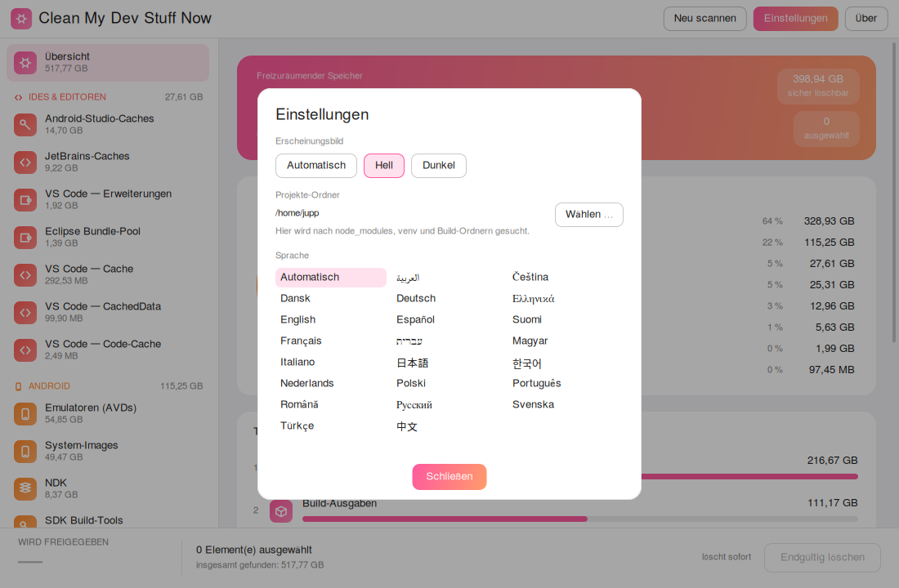Select Français language
The image size is (899, 588).
(331, 341)
